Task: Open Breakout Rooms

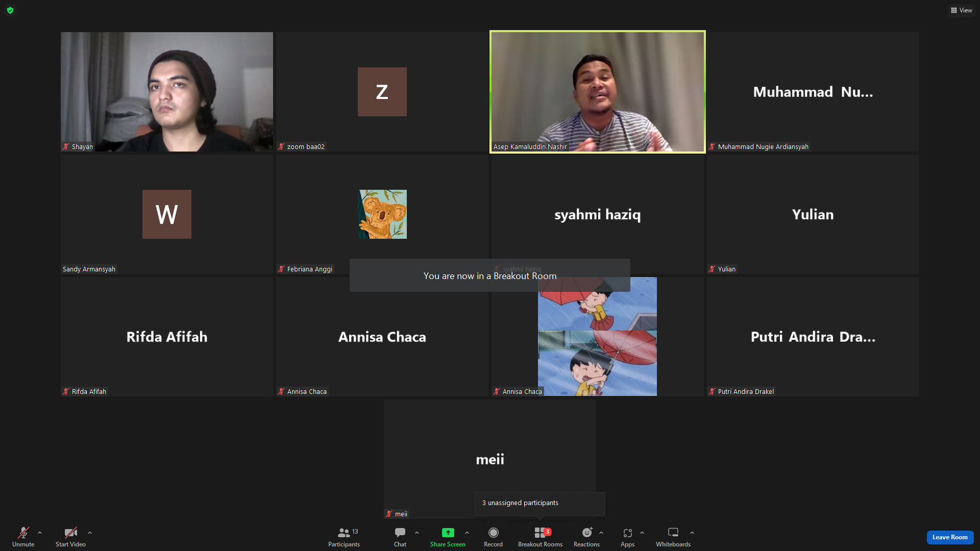Action: [540, 537]
